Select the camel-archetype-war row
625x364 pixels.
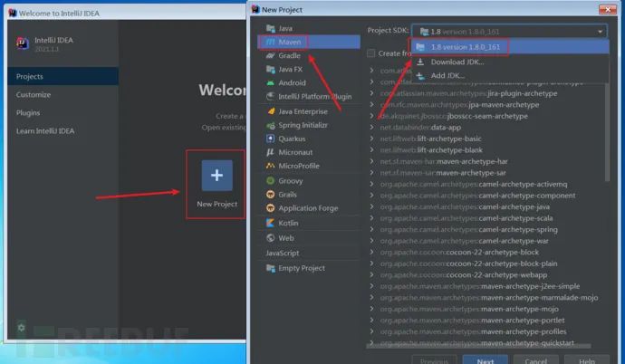[x=485, y=241]
